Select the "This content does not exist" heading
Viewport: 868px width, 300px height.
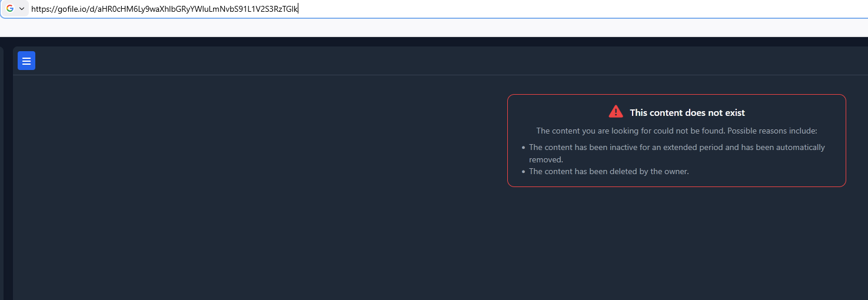click(x=687, y=112)
